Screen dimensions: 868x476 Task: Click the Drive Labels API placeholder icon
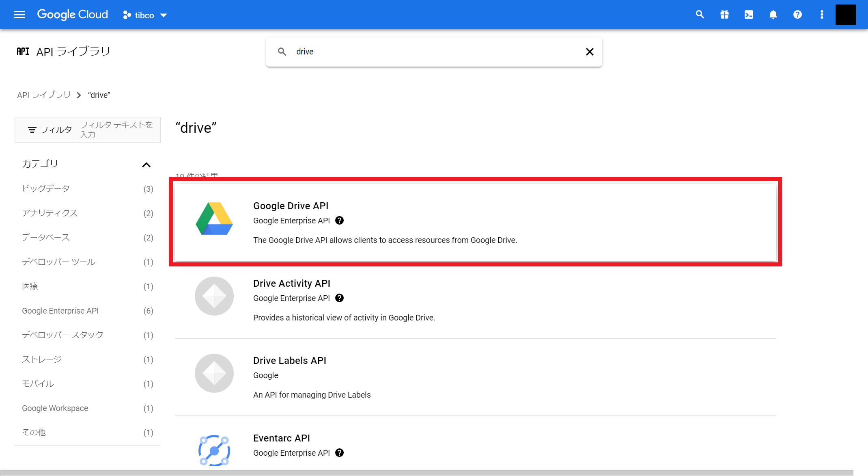(x=214, y=373)
